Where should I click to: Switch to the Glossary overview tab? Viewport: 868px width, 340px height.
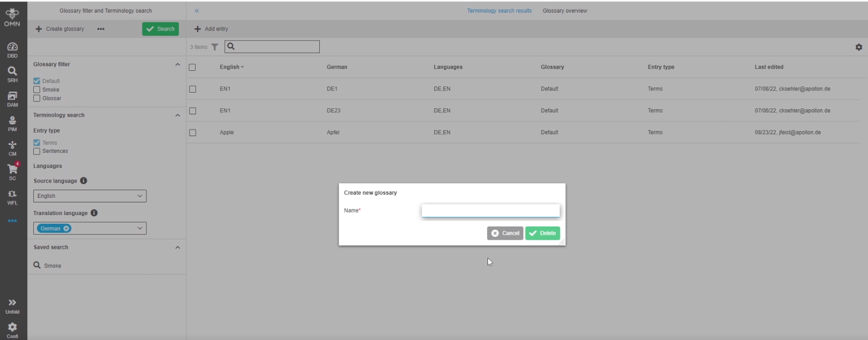[564, 11]
